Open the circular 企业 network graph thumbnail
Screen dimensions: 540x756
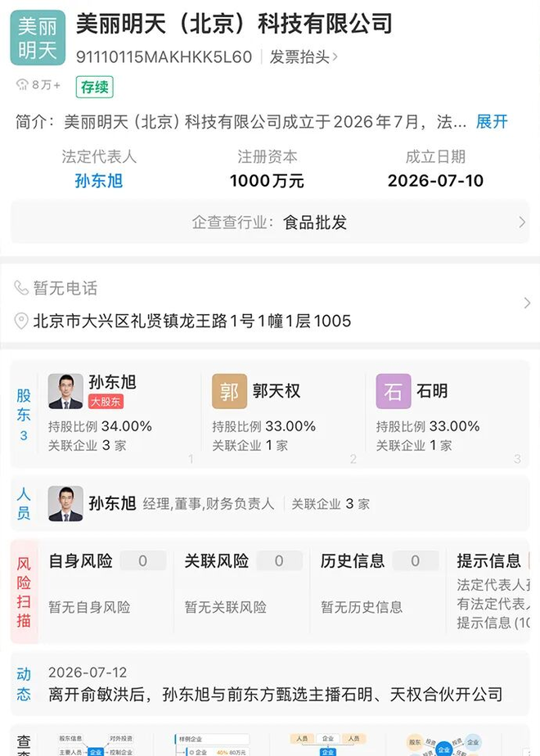pyautogui.click(x=444, y=745)
